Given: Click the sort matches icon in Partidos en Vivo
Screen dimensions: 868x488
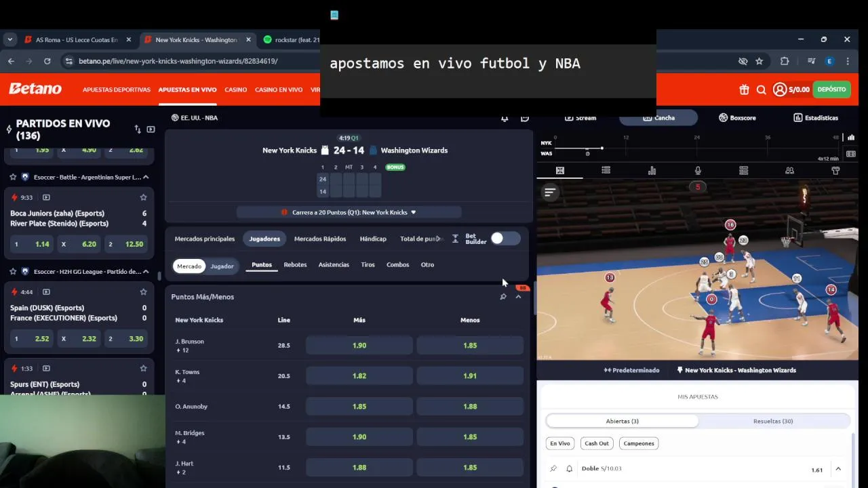Looking at the screenshot, I should (138, 129).
